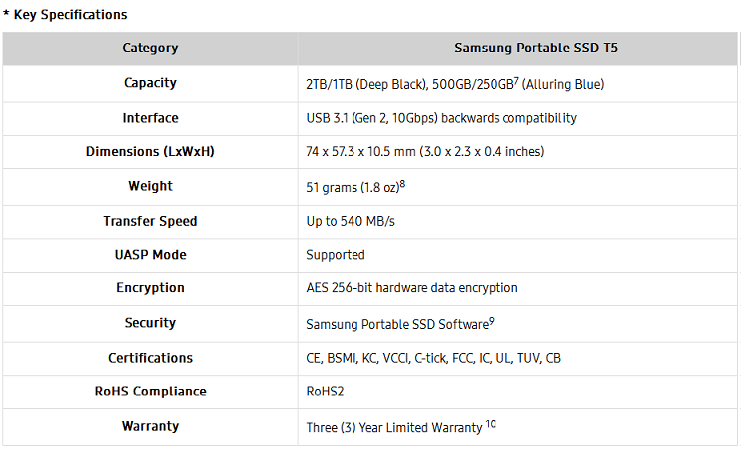Viewport: 741px width, 449px height.
Task: Select the "Category" column header
Action: point(150,48)
